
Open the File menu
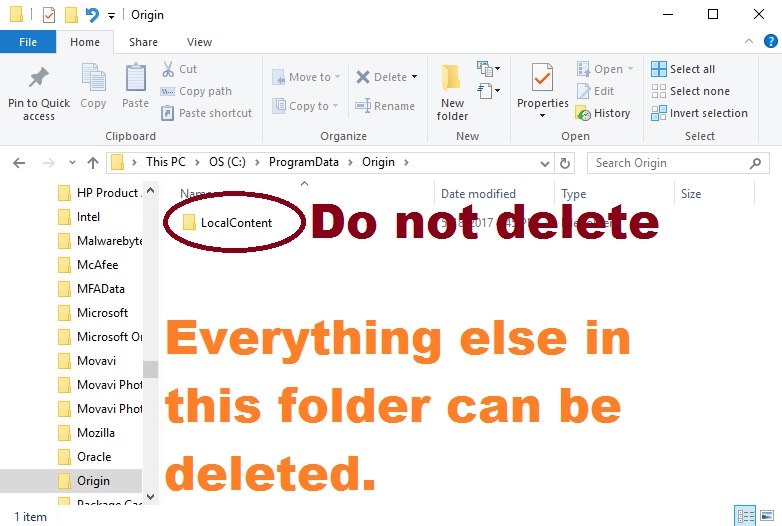pyautogui.click(x=28, y=42)
